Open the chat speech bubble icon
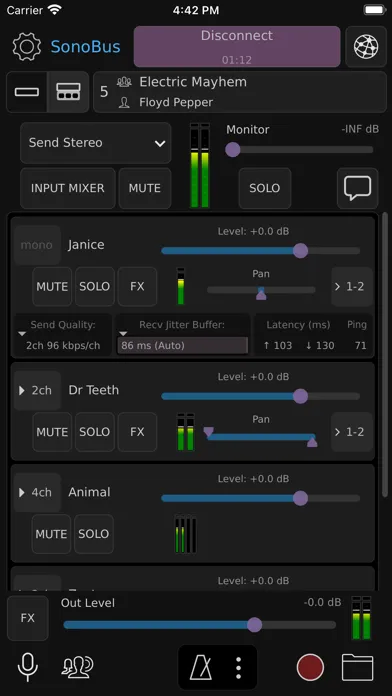The width and height of the screenshot is (392, 696). pos(357,188)
